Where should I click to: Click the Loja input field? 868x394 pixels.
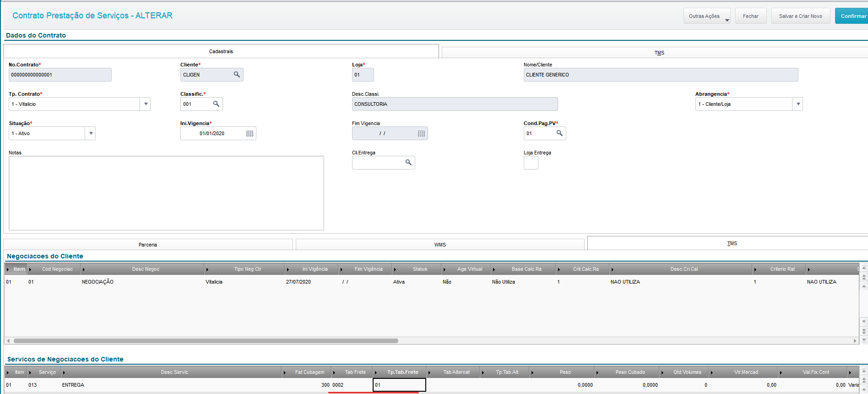(x=363, y=75)
